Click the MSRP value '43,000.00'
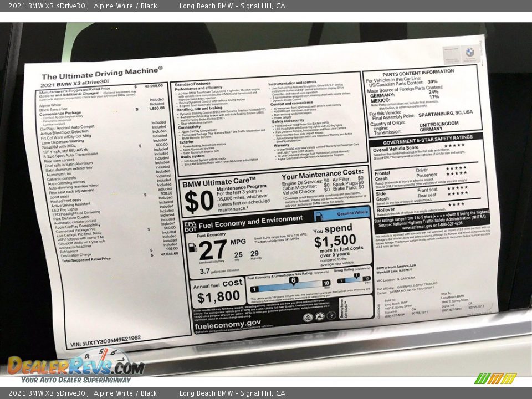Viewport: 532px width, 399px height. point(154,86)
